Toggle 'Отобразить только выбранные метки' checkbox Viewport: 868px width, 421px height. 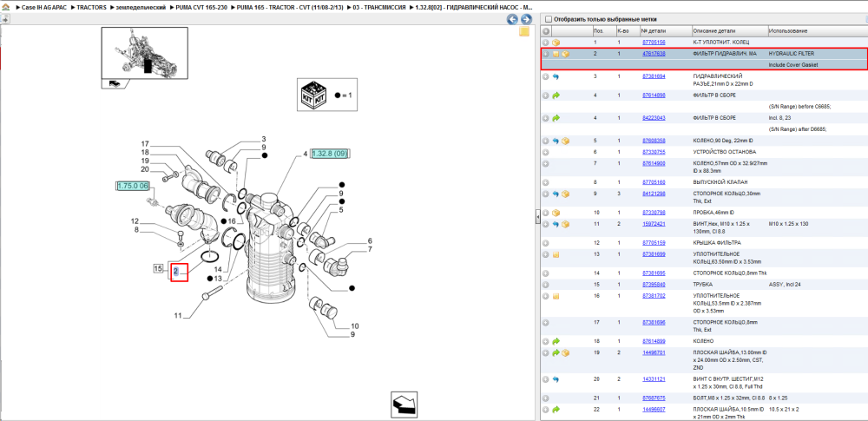[548, 19]
